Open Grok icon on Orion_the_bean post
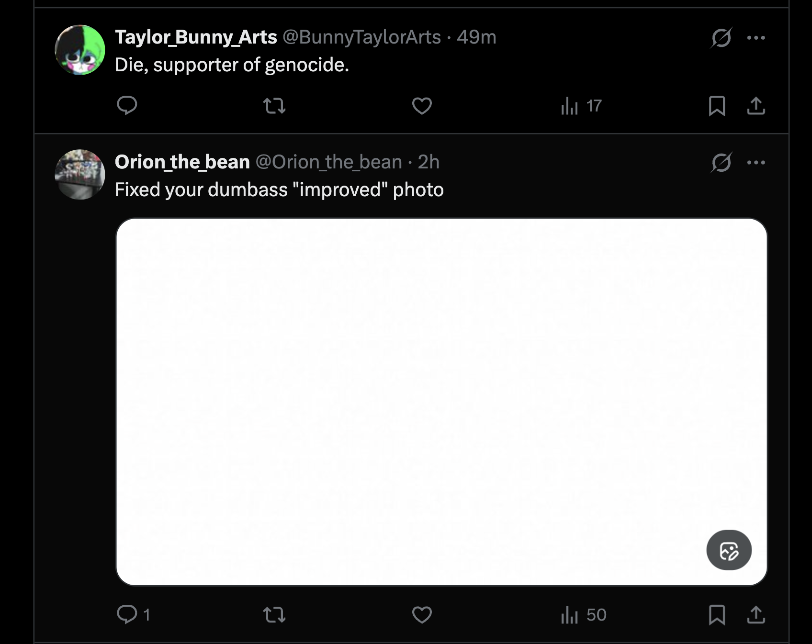 click(x=721, y=162)
